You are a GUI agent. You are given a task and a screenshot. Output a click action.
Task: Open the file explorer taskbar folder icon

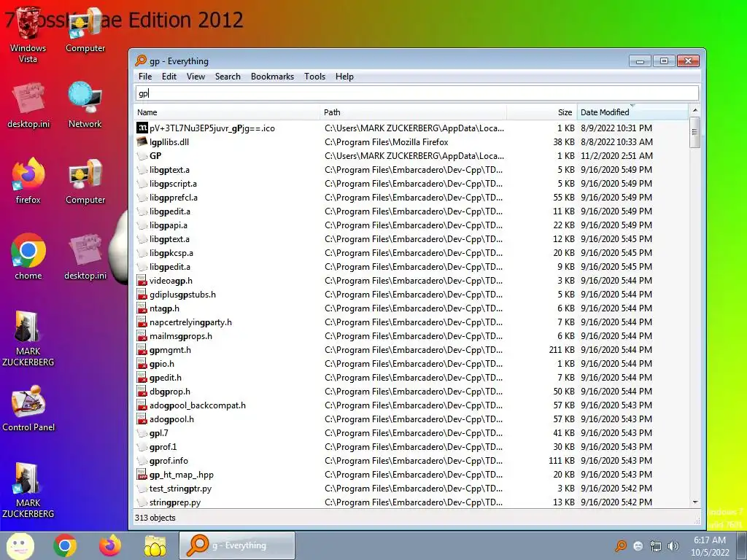point(155,545)
